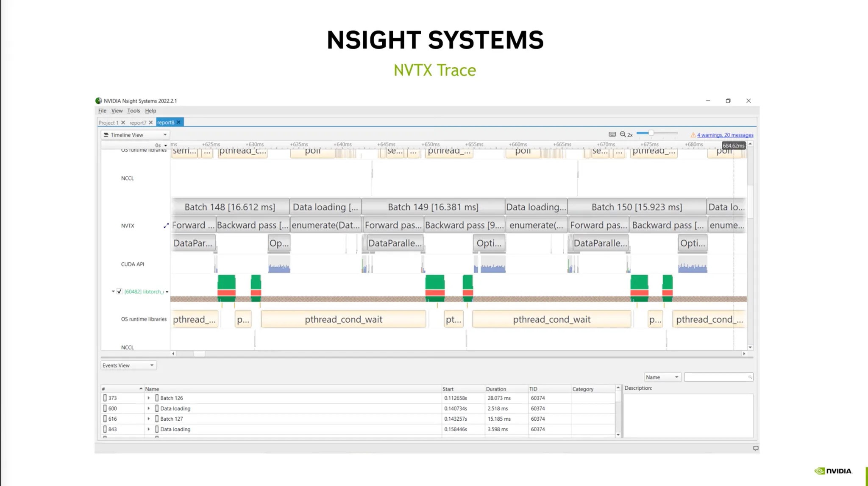Viewport: 868px width, 486px height.
Task: Click the search icon in the events filter field
Action: click(x=750, y=377)
